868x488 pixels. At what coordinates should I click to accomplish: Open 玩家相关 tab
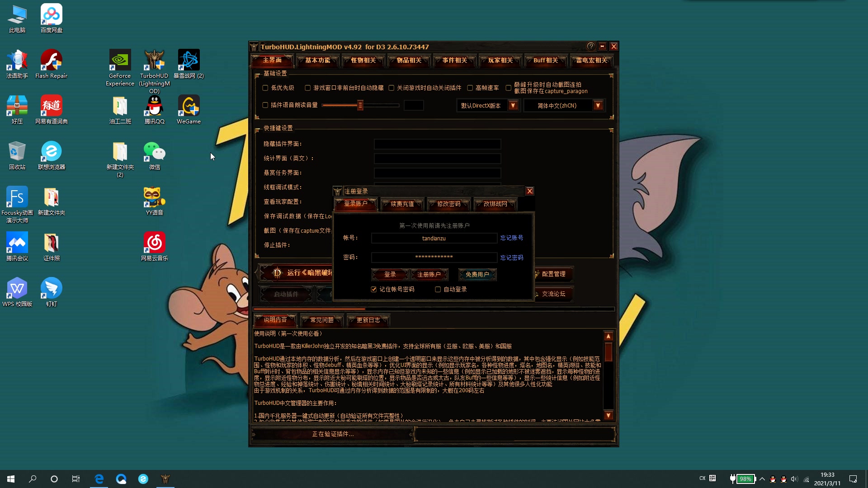tap(500, 60)
